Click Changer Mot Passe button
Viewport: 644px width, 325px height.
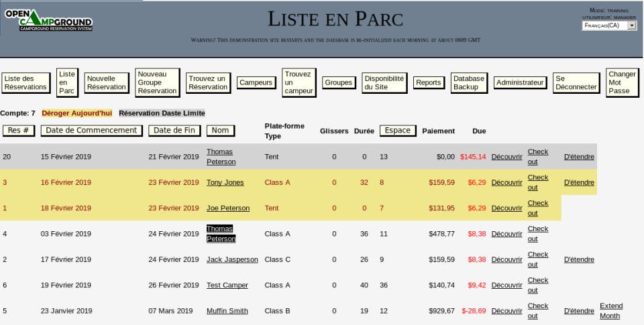click(623, 82)
